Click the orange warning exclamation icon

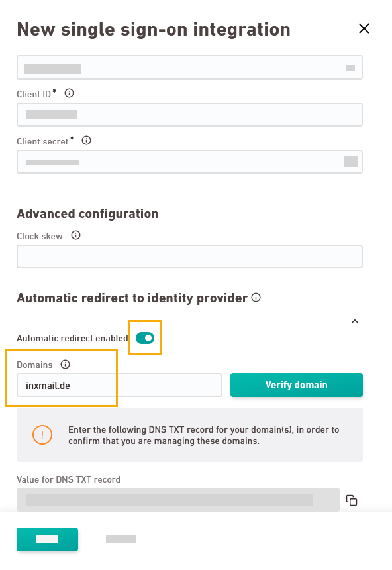click(42, 435)
